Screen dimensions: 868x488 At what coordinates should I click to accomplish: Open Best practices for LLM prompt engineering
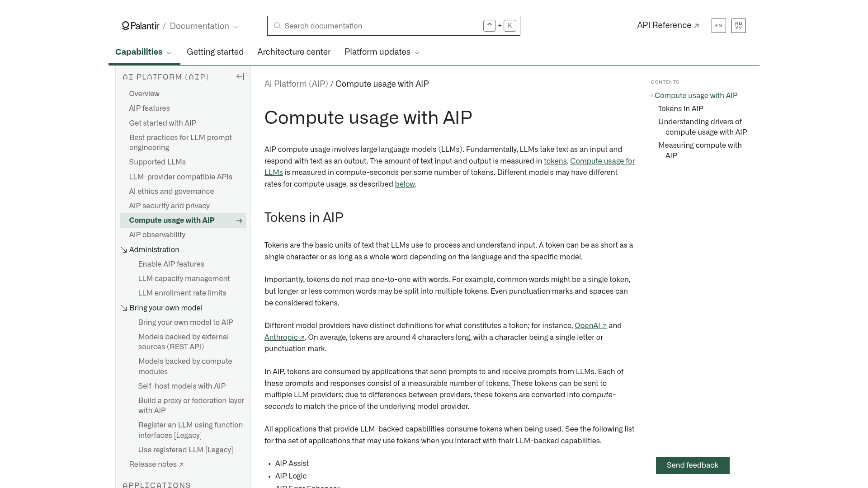pos(180,142)
